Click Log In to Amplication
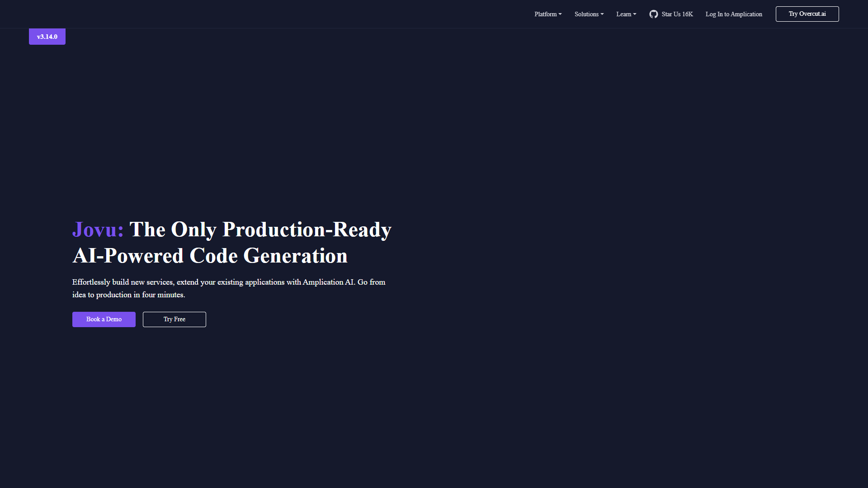This screenshot has width=868, height=488. [734, 14]
